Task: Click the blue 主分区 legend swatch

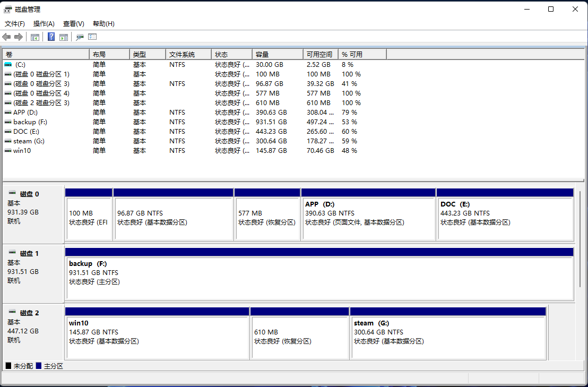Action: click(x=39, y=366)
